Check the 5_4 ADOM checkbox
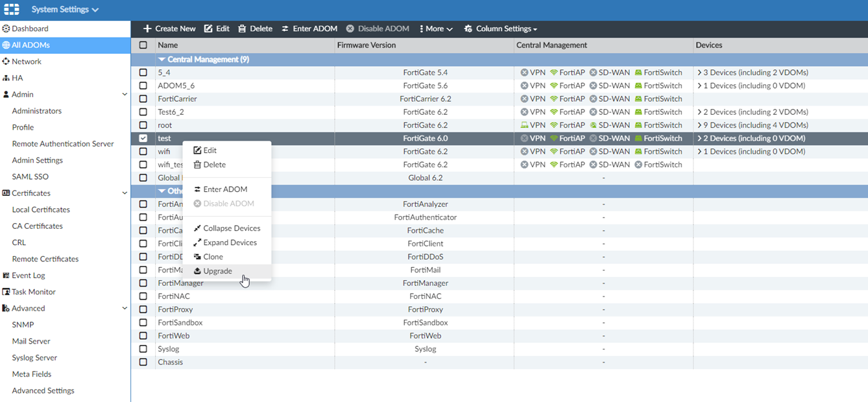868x402 pixels. pos(143,73)
